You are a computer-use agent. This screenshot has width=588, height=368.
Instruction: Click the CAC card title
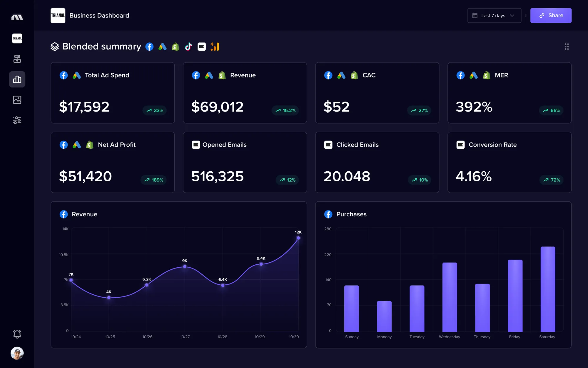(369, 75)
